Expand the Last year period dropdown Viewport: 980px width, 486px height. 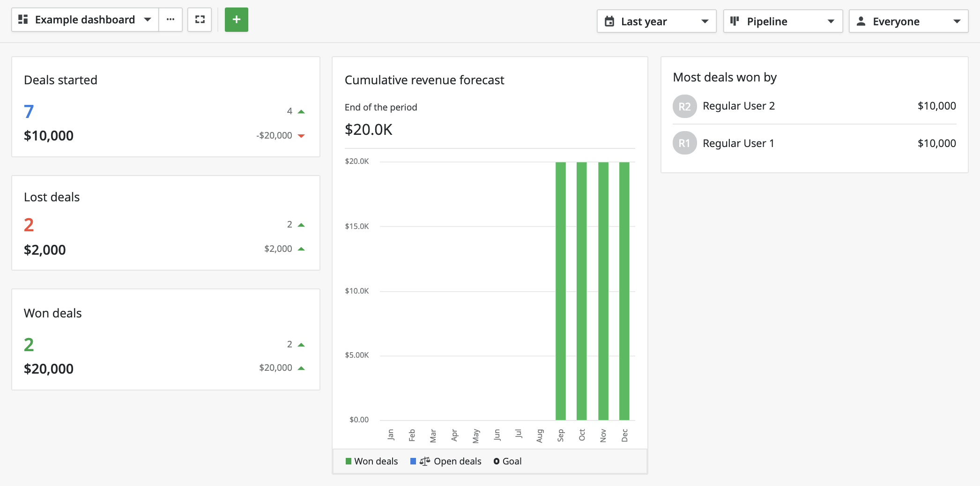click(x=704, y=22)
